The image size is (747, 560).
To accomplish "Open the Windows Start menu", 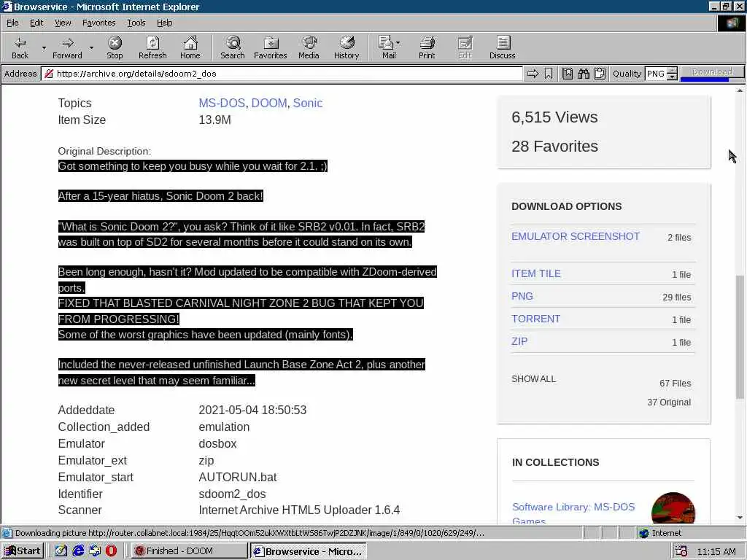I will coord(23,551).
